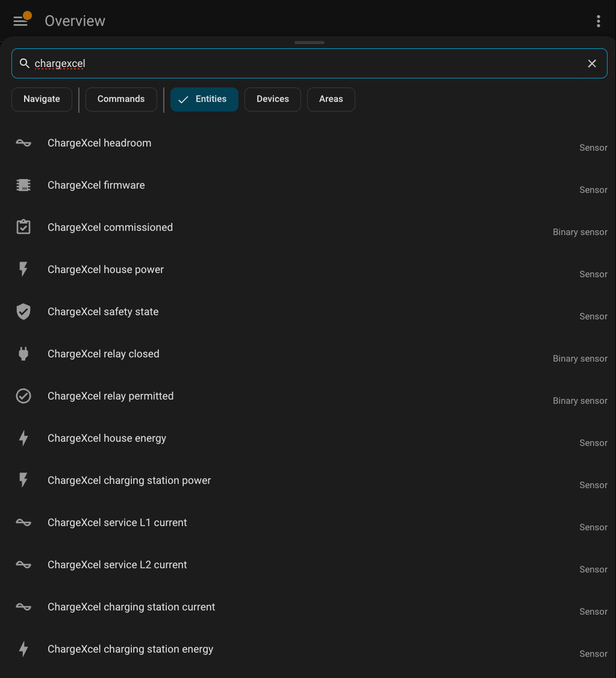Click the Overview page title
616x678 pixels.
pos(75,21)
